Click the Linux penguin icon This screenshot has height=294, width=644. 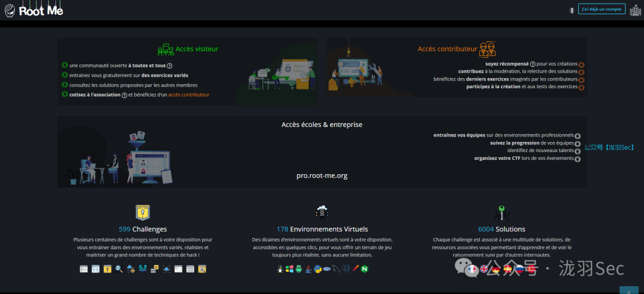(280, 269)
